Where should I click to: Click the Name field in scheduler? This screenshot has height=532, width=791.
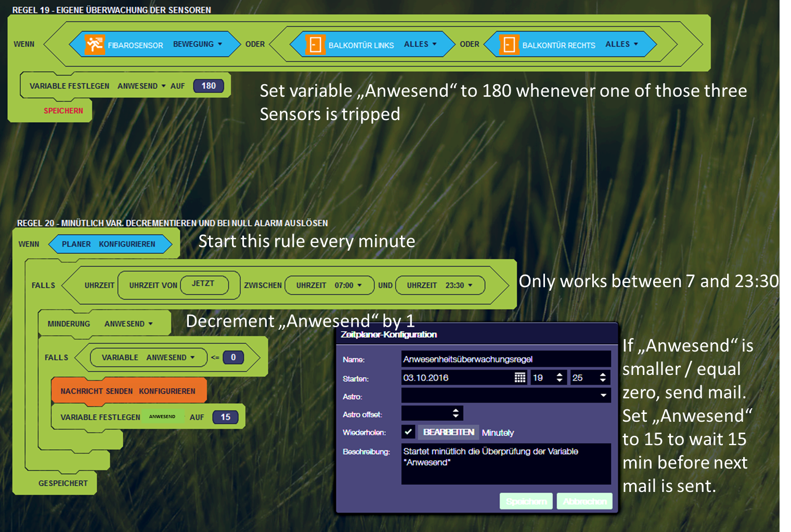coord(505,359)
